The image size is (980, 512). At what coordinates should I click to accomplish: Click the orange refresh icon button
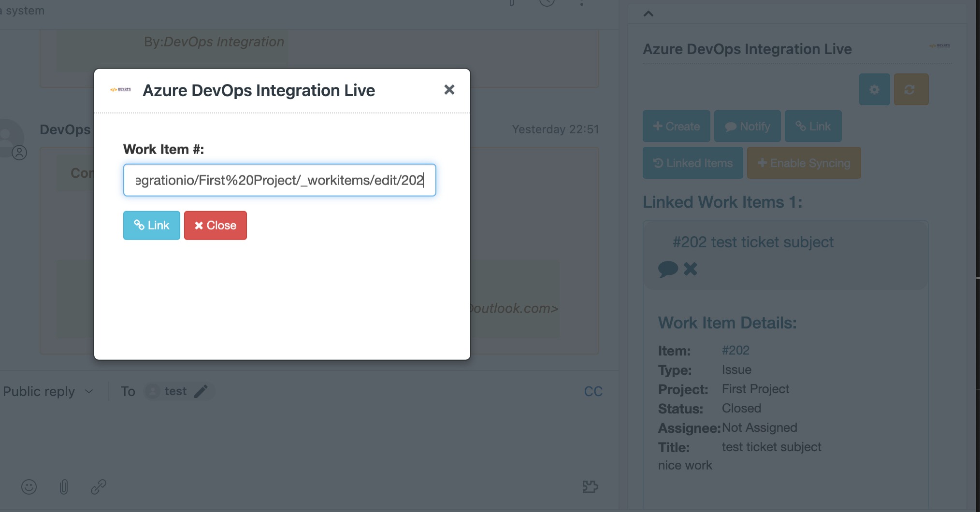coord(911,89)
